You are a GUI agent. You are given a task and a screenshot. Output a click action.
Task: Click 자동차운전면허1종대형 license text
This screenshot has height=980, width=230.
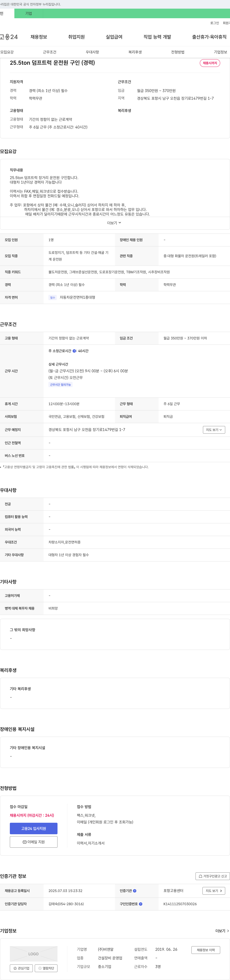tap(77, 297)
